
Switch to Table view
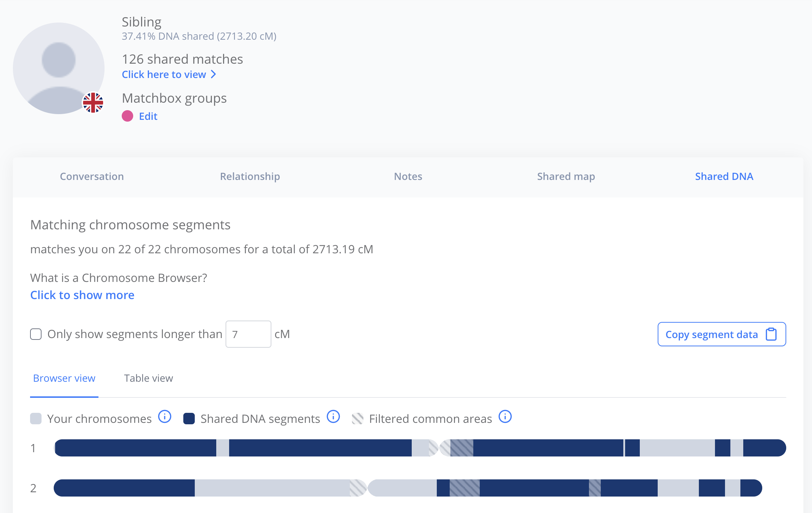pos(148,378)
